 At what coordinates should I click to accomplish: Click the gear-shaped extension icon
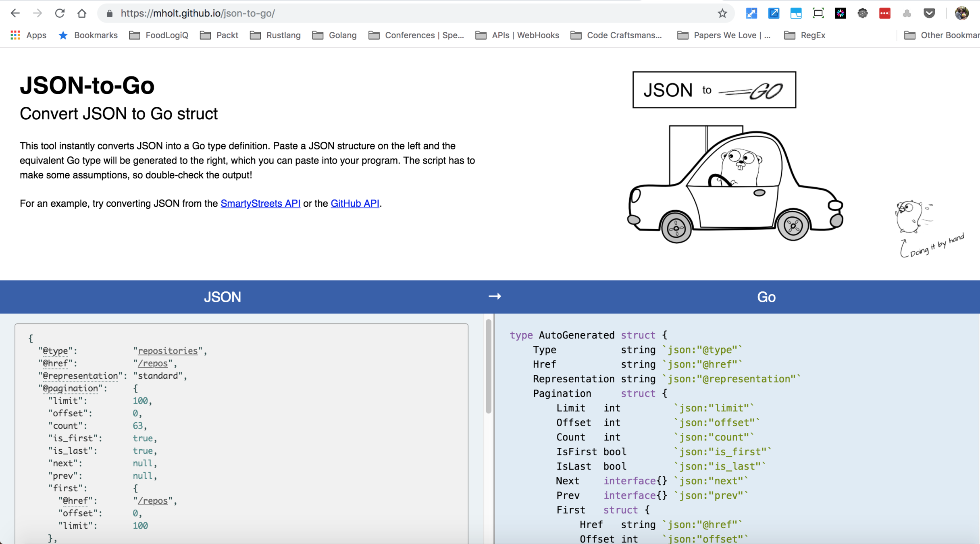coord(862,13)
